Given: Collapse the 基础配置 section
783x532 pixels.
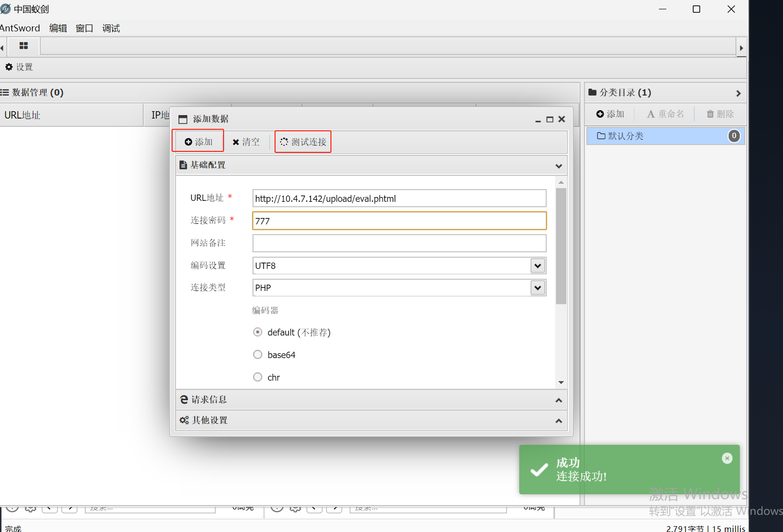Looking at the screenshot, I should pyautogui.click(x=558, y=166).
